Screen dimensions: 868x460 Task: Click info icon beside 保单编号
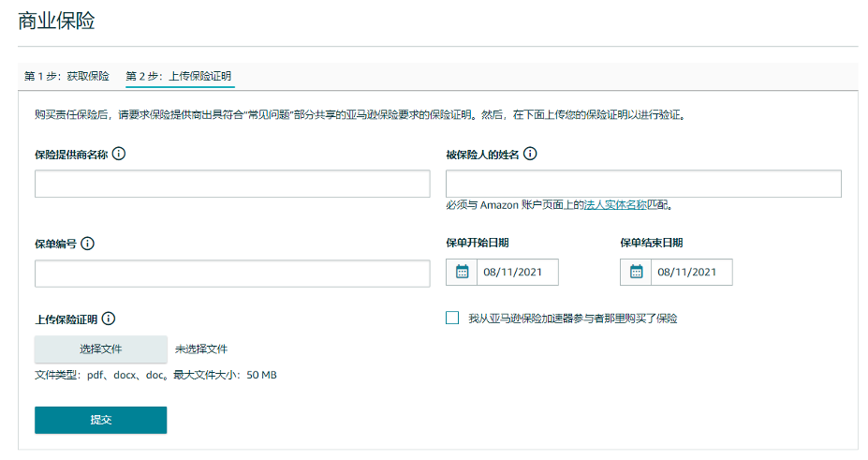pos(88,244)
